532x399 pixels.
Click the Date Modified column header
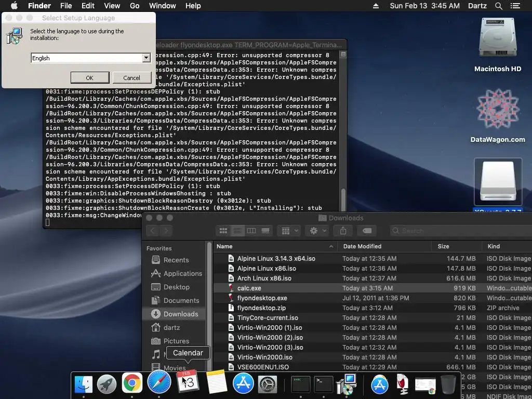384,246
